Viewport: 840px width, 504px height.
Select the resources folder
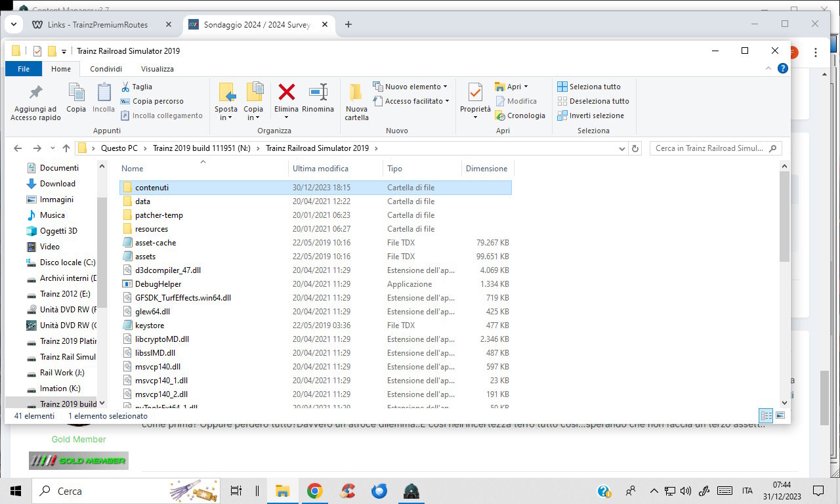click(x=316, y=229)
